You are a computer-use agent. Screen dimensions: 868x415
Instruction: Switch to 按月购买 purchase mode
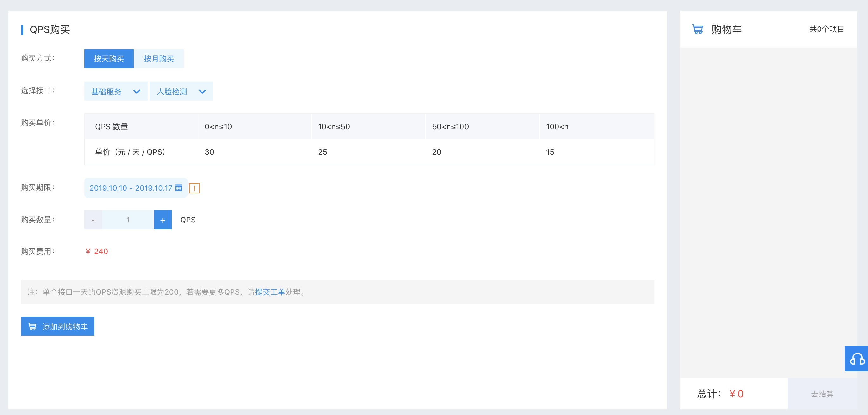159,59
